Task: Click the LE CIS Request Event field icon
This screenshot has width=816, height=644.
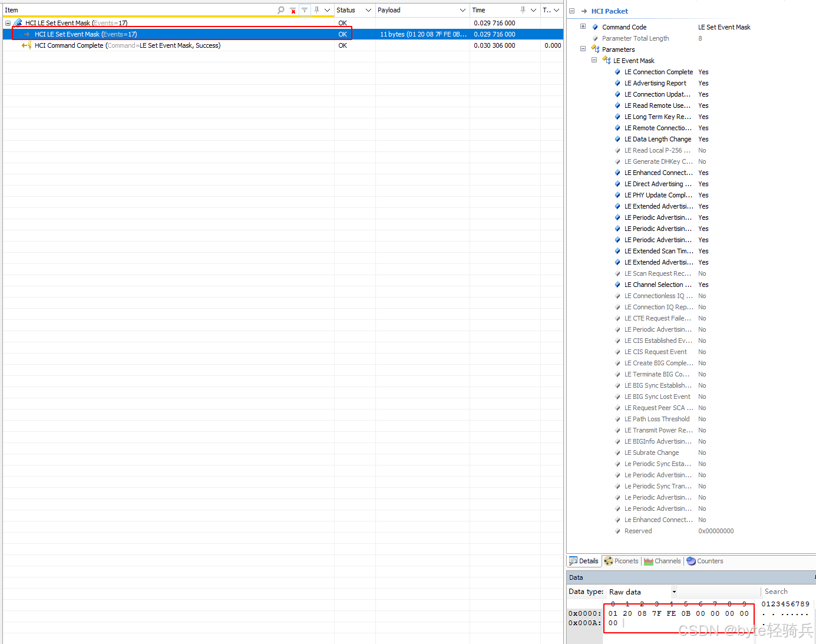Action: (x=617, y=352)
